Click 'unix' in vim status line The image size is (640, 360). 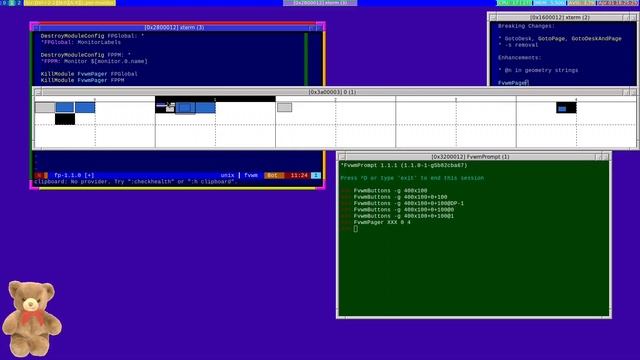point(227,175)
